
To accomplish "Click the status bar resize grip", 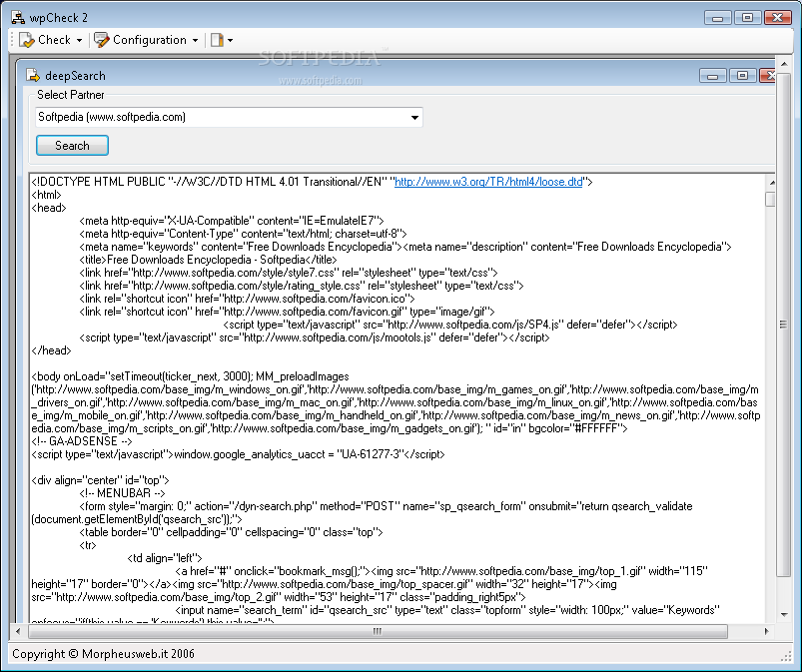I will [786, 657].
